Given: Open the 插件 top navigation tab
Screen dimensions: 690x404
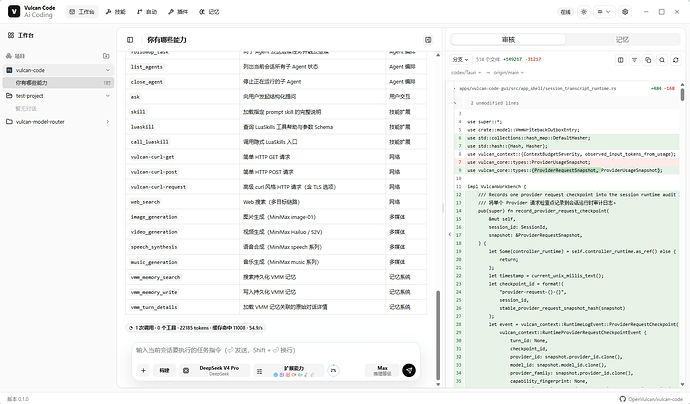Looking at the screenshot, I should pyautogui.click(x=178, y=12).
